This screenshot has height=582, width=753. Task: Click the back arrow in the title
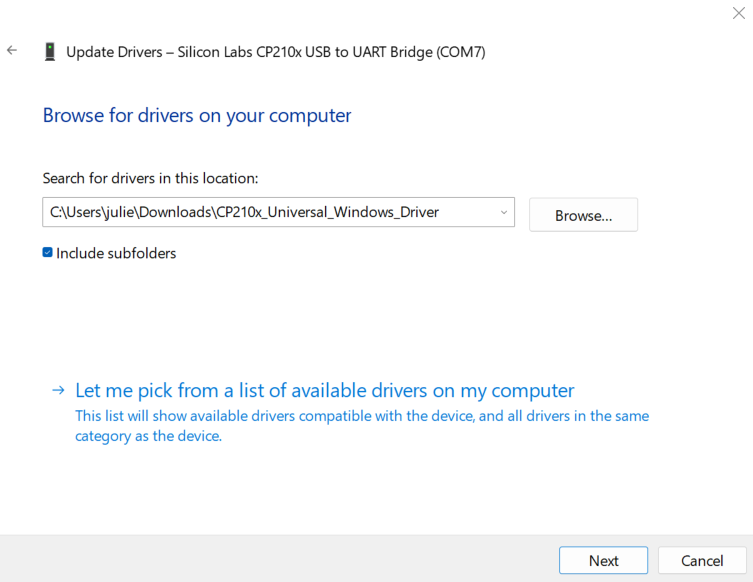point(12,50)
